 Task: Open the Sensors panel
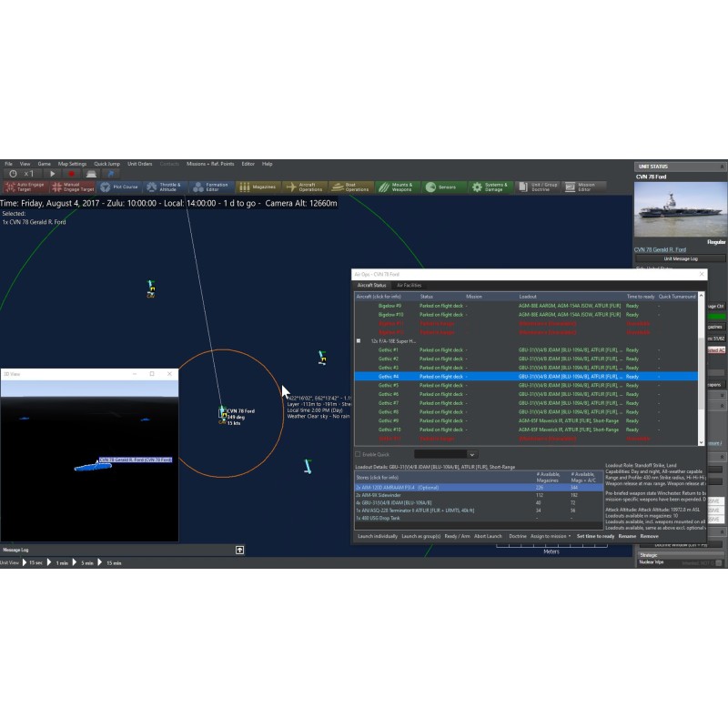(443, 187)
